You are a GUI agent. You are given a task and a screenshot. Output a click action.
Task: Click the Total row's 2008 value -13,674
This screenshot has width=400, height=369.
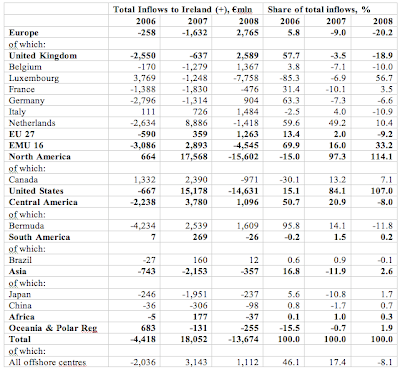243,339
